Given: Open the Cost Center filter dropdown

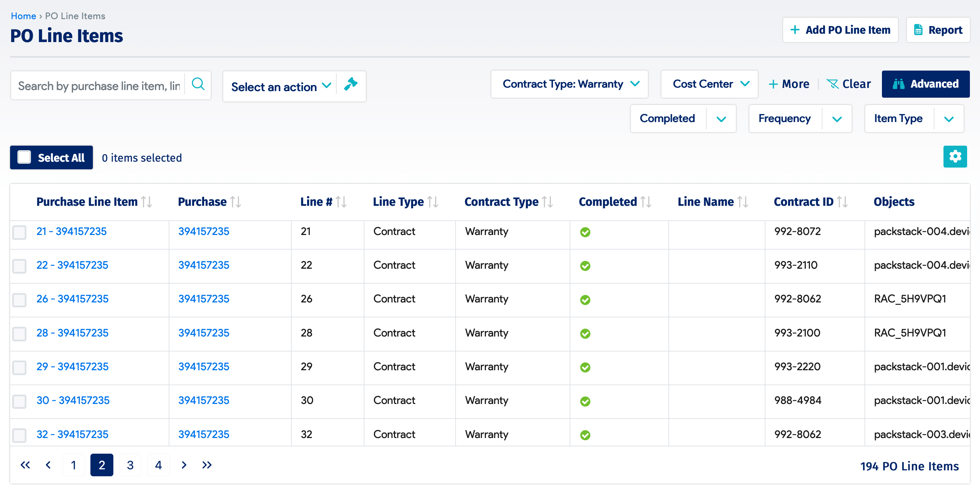Looking at the screenshot, I should pyautogui.click(x=709, y=84).
